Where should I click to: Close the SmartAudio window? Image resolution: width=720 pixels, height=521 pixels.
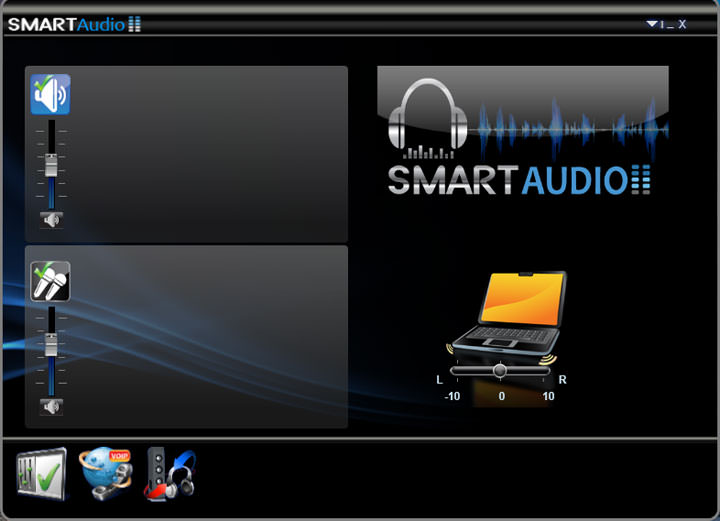pos(682,24)
